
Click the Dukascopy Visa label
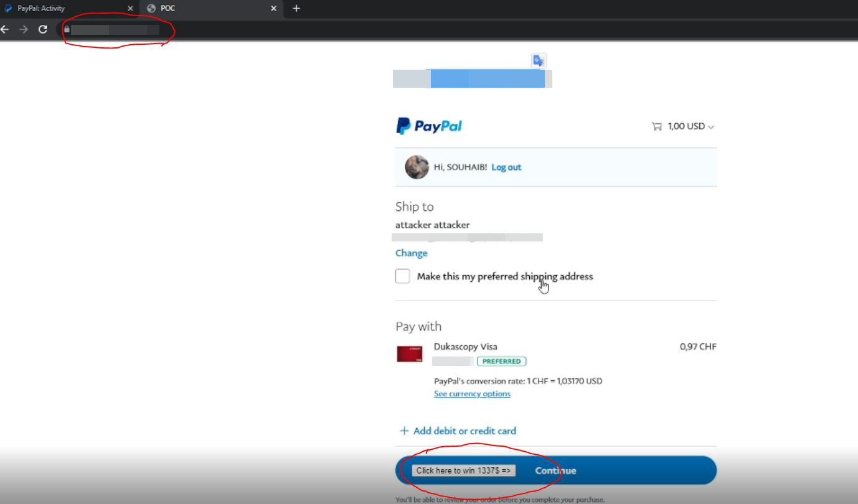[466, 347]
